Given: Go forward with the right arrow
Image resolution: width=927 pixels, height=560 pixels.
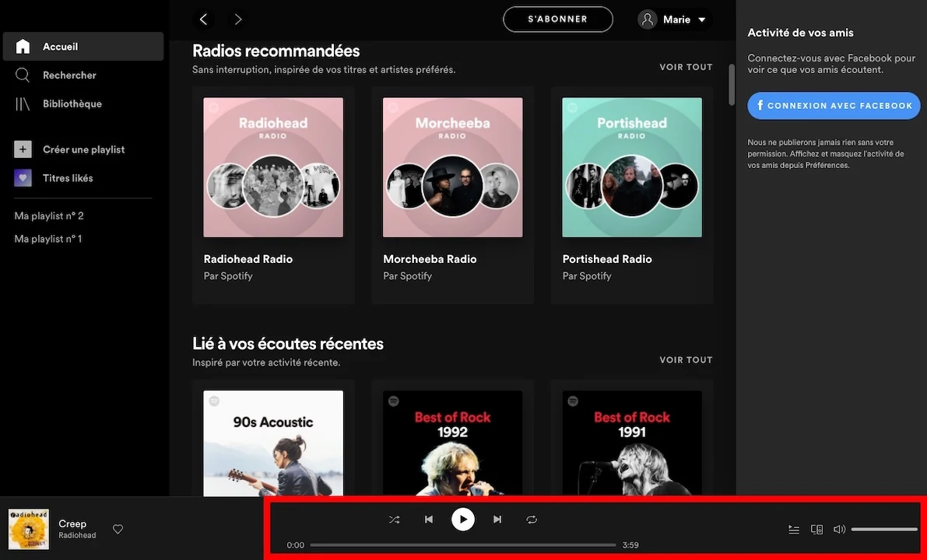Looking at the screenshot, I should coord(237,19).
